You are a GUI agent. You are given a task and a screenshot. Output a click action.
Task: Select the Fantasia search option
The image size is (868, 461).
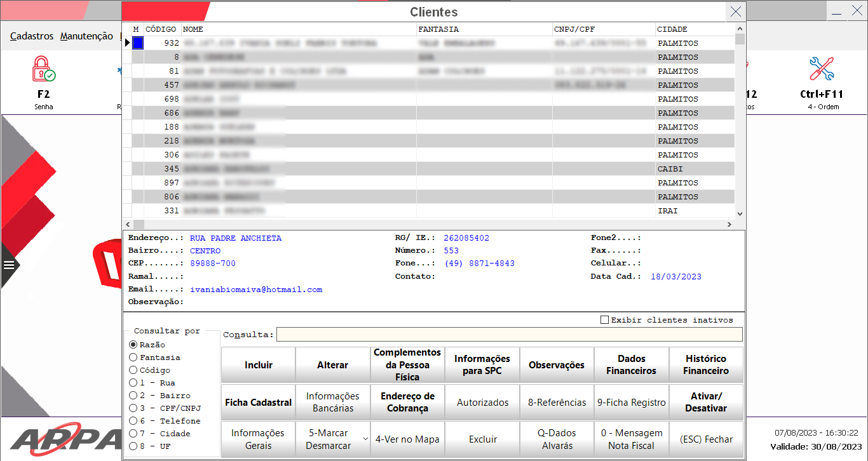133,357
